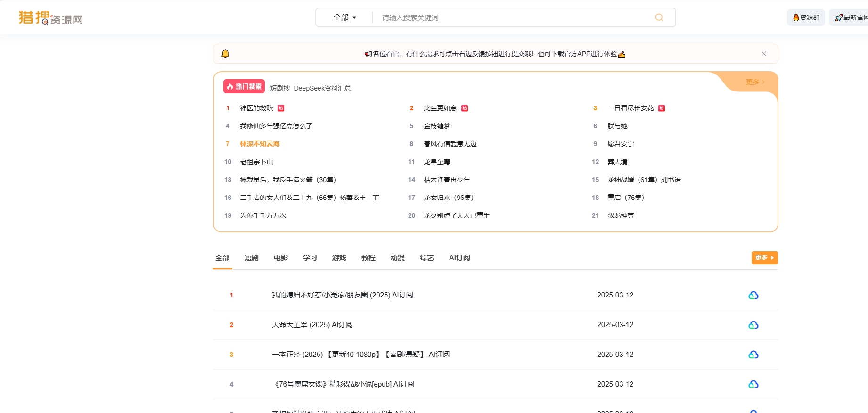Click the notification bell icon
Image resolution: width=868 pixels, height=413 pixels.
(x=225, y=53)
